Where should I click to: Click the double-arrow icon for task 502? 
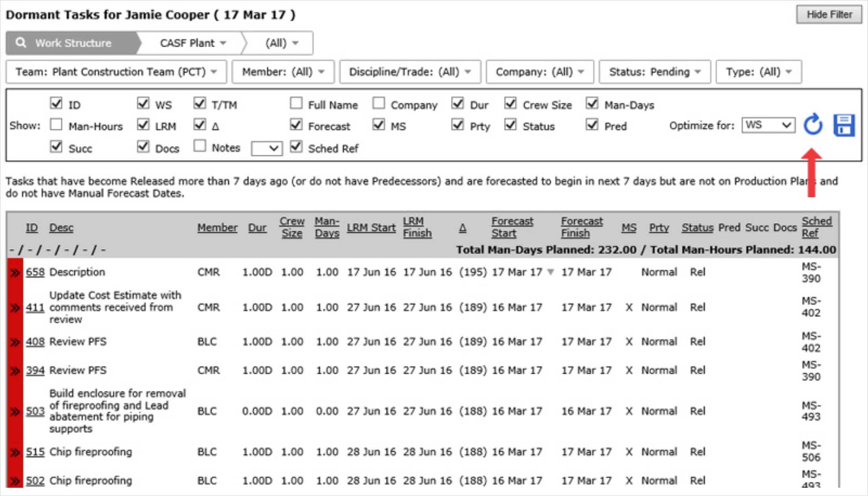15,481
